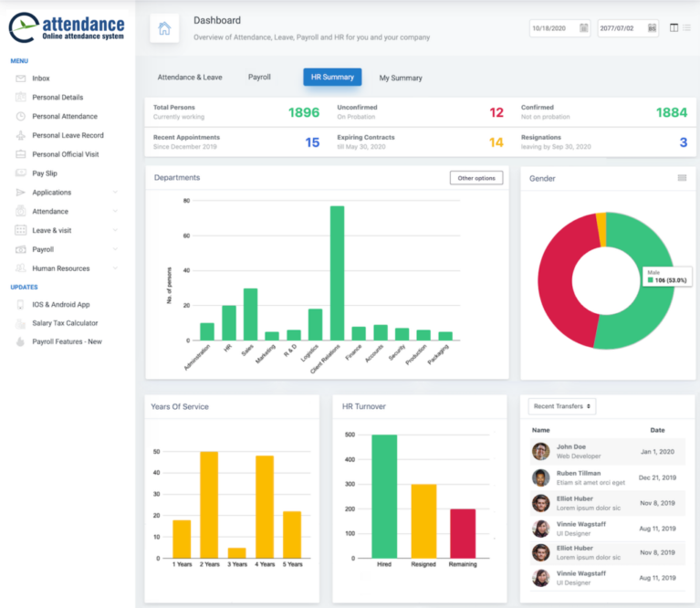Screen dimensions: 700x608
Task: Select the HR Summary tab
Action: pos(332,78)
